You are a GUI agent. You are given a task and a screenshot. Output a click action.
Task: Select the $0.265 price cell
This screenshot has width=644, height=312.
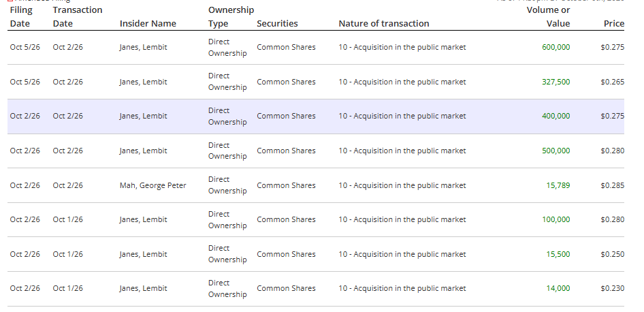pos(613,82)
